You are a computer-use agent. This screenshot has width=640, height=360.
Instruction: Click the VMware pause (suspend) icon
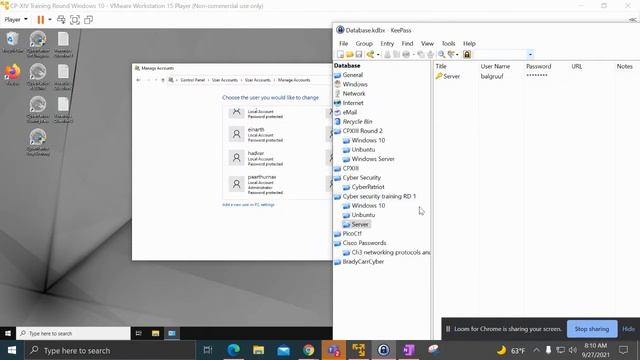[x=40, y=20]
